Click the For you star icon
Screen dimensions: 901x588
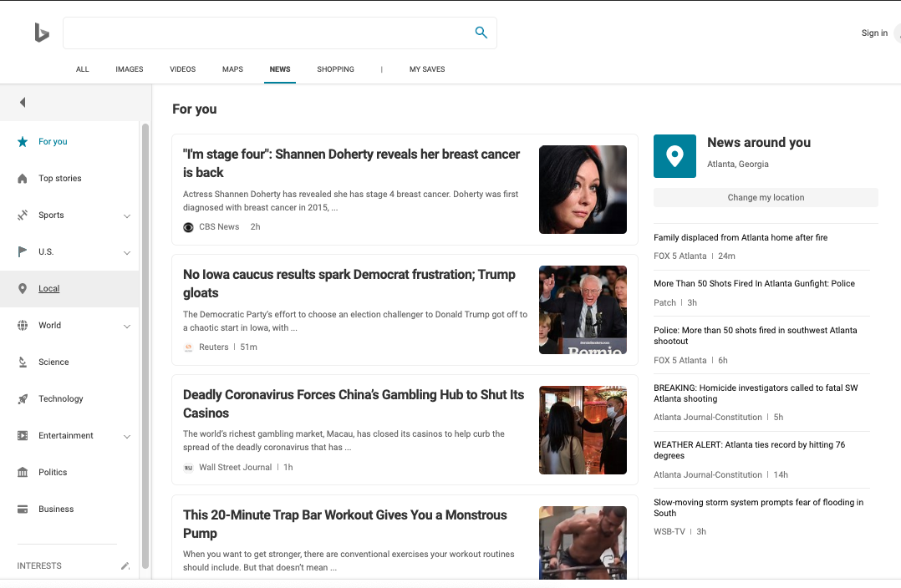coord(23,142)
